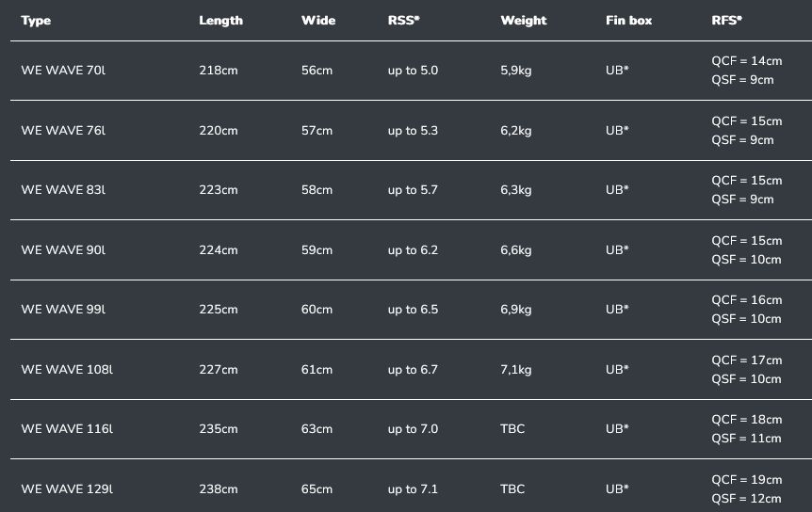
Task: Select the 'up to 6.2' RSS value
Action: 413,250
